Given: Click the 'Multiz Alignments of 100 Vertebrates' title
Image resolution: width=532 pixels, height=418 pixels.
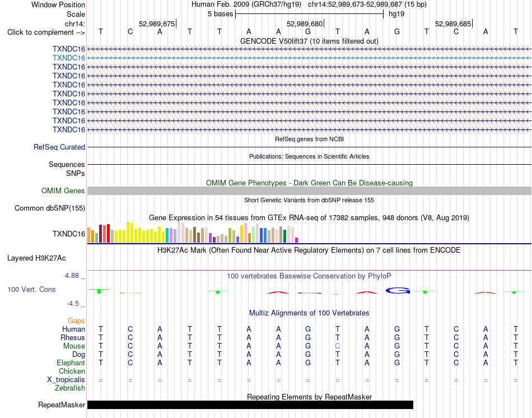Looking at the screenshot, I should tap(309, 313).
